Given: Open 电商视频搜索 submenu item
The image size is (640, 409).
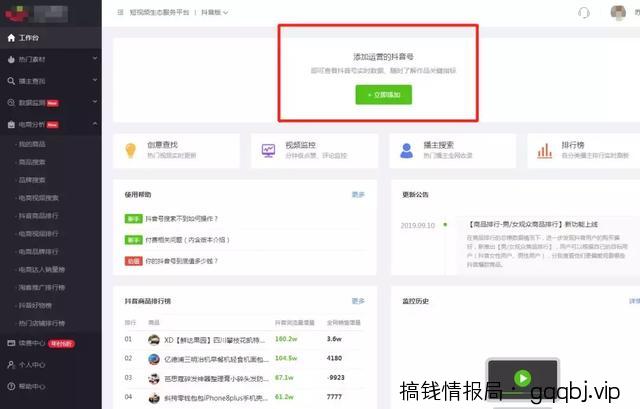Looking at the screenshot, I should click(38, 198).
